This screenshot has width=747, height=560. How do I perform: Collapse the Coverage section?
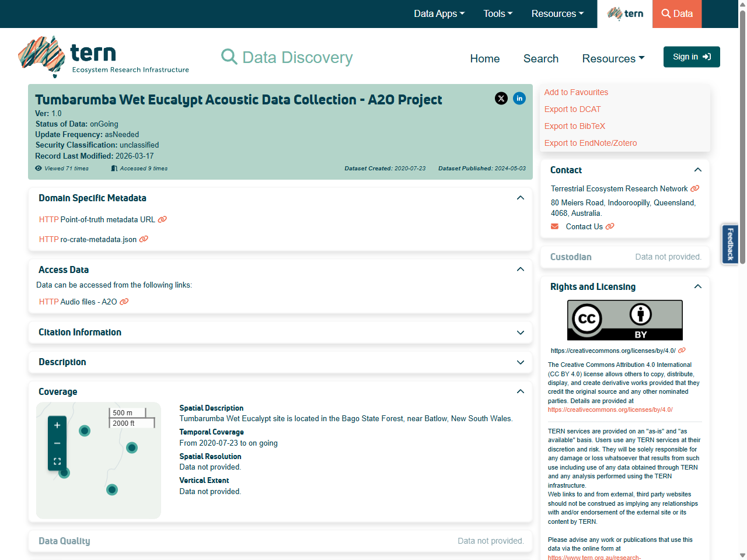[521, 391]
